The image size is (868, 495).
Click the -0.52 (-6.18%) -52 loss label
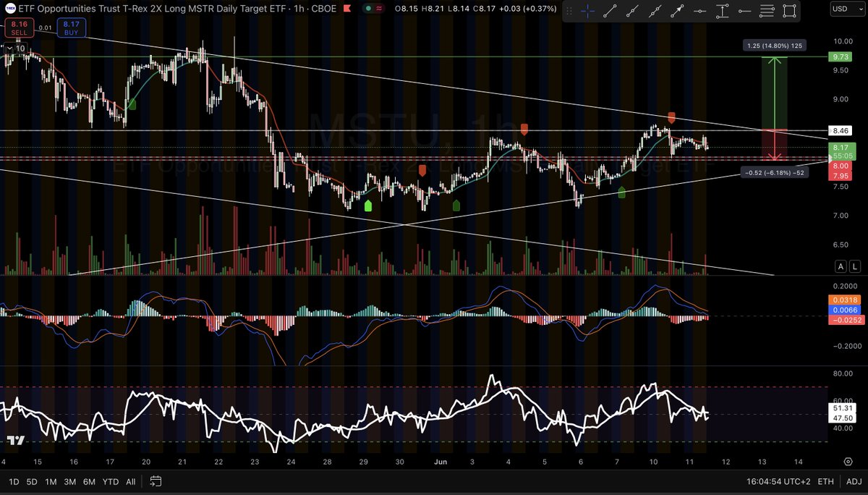[775, 172]
